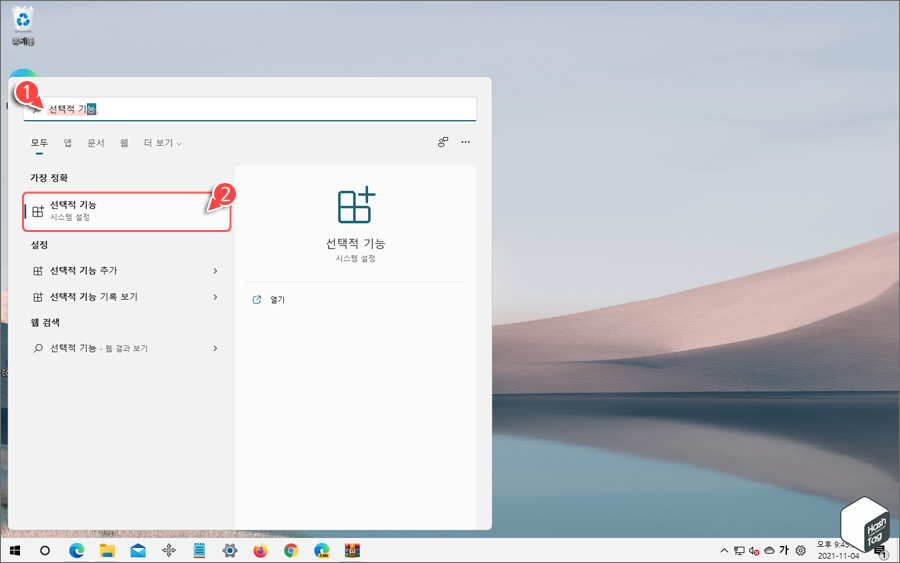
Task: Click the magnifier icon of web search result
Action: (x=38, y=348)
